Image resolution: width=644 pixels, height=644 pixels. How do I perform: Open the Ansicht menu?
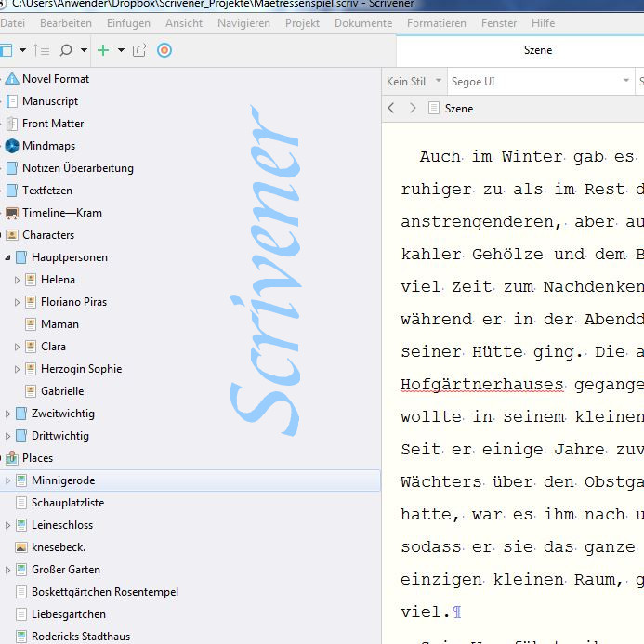[184, 23]
